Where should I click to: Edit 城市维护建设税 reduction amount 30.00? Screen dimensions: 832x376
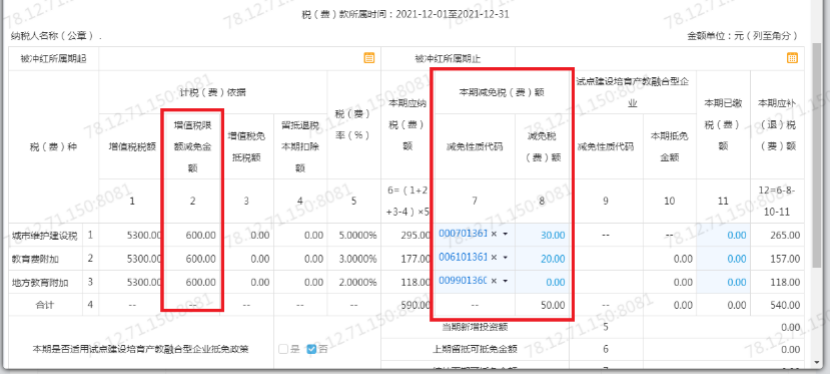pyautogui.click(x=542, y=235)
